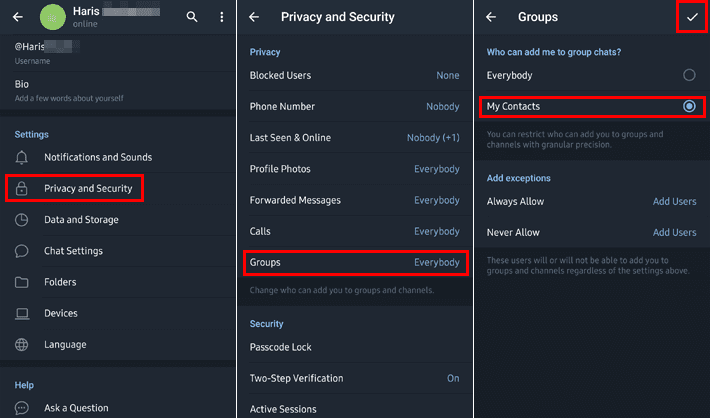Screen dimensions: 710x418
Task: Tap the Security section heading
Action: [x=266, y=324]
